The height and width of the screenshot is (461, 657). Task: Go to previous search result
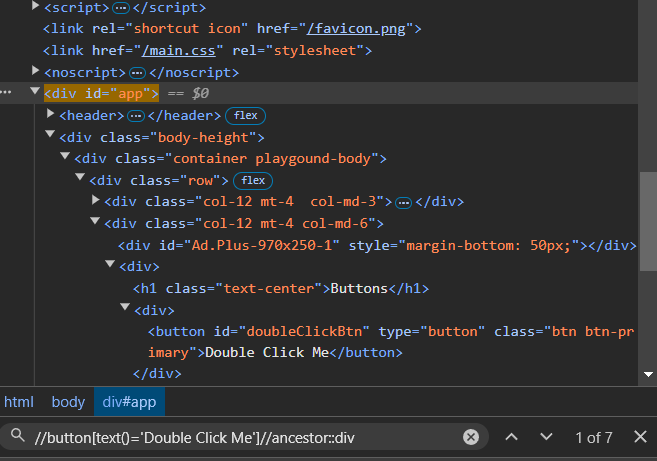511,437
